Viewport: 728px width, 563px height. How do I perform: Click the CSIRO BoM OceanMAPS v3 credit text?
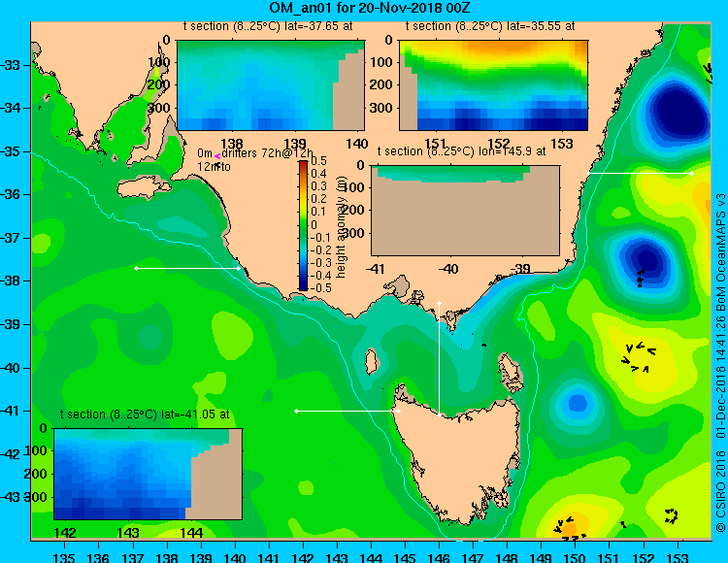coord(720,362)
